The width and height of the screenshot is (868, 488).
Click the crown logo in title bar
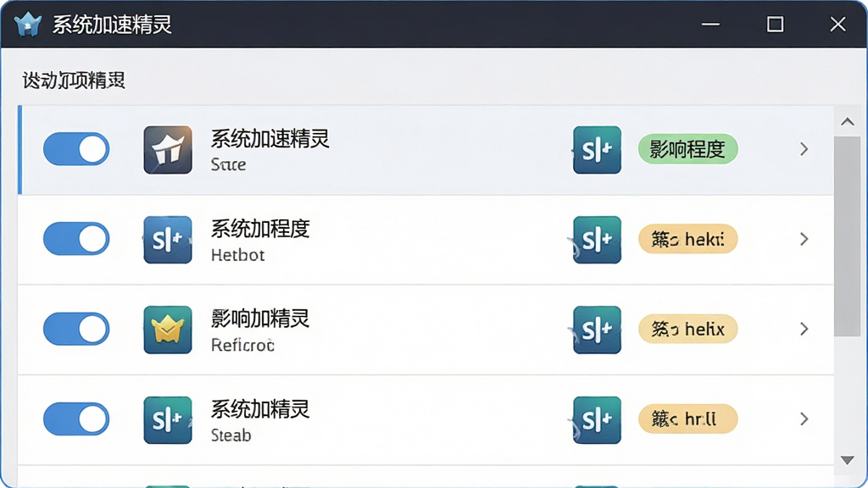click(x=28, y=25)
